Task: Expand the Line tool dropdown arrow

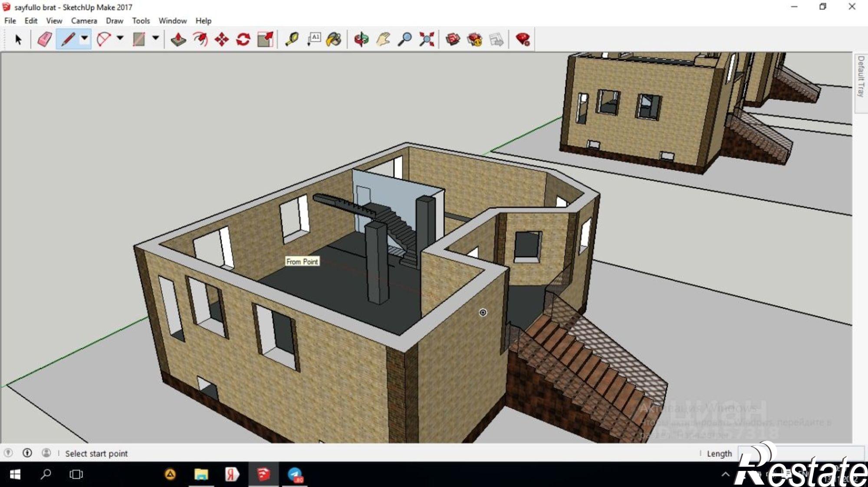Action: tap(85, 38)
